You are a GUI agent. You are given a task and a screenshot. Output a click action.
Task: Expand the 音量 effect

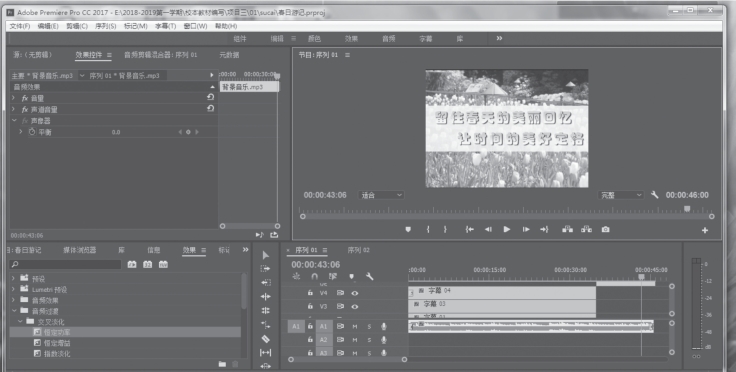click(x=14, y=98)
